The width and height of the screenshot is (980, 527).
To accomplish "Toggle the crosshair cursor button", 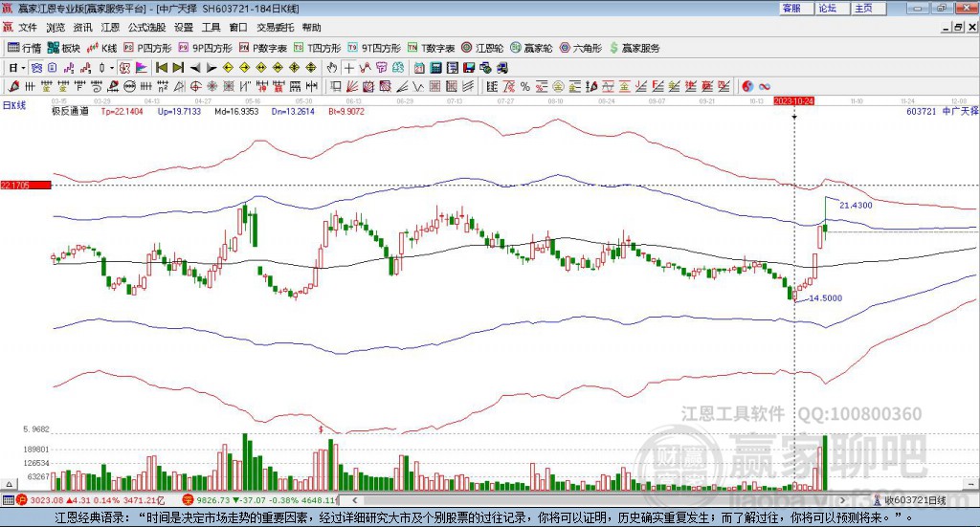I will 348,68.
